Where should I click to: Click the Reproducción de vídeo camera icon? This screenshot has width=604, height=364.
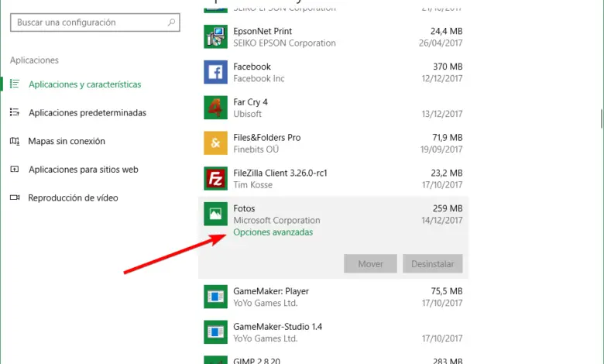(15, 197)
